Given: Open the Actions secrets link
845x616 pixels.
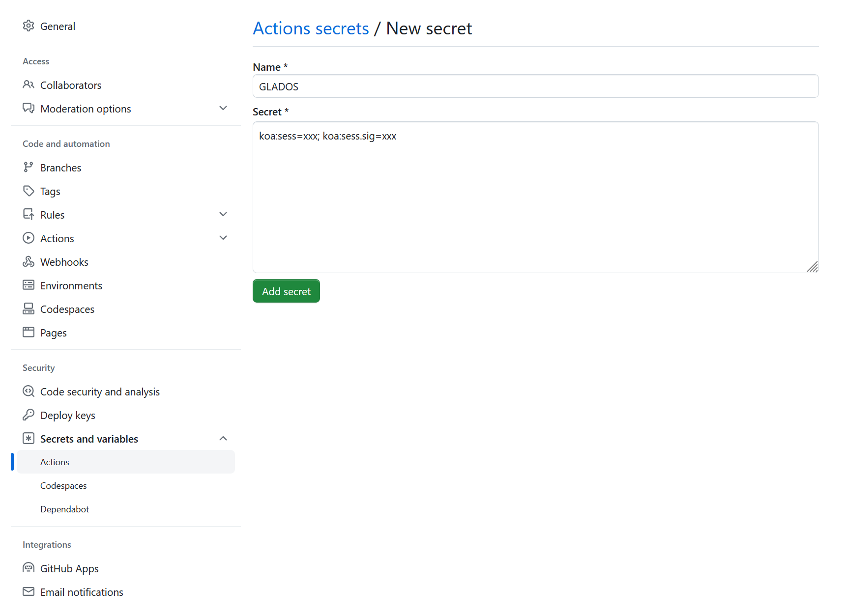Looking at the screenshot, I should [x=311, y=28].
